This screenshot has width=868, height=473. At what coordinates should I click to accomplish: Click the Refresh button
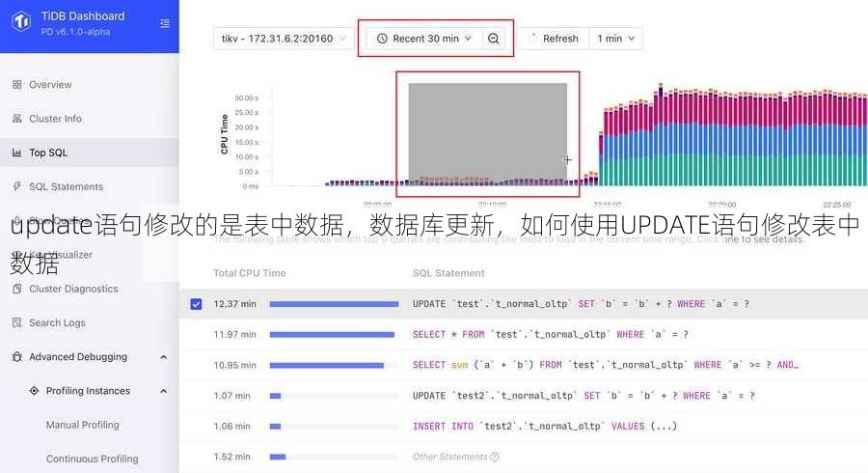(x=553, y=39)
